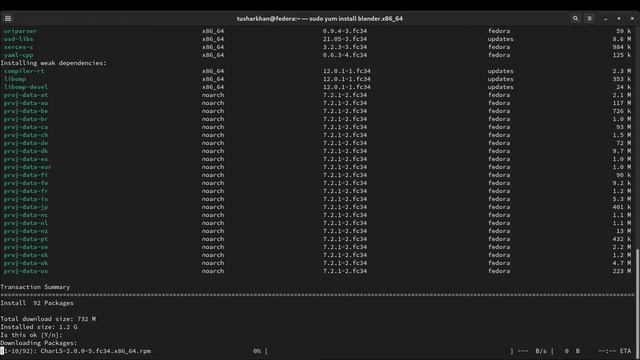The image size is (640, 360).
Task: Click version '21.05-3.fc34' of usd-libs
Action: (x=345, y=39)
